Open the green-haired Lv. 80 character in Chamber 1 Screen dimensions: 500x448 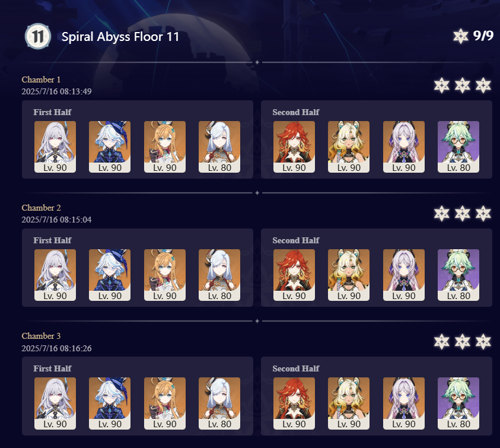458,147
